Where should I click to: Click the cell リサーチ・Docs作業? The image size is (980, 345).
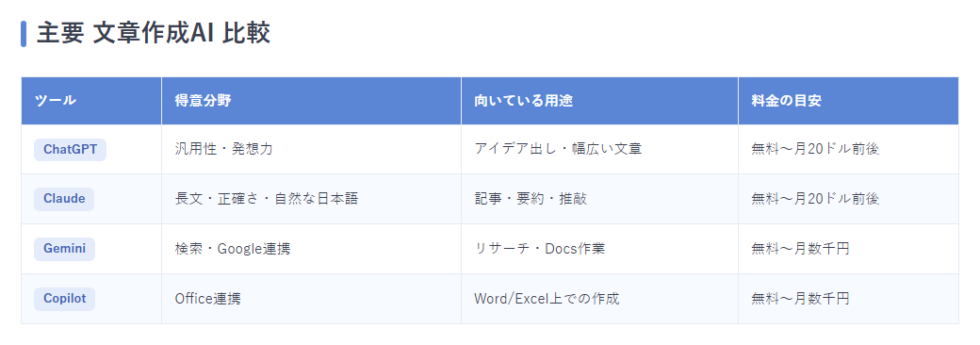[x=599, y=249]
